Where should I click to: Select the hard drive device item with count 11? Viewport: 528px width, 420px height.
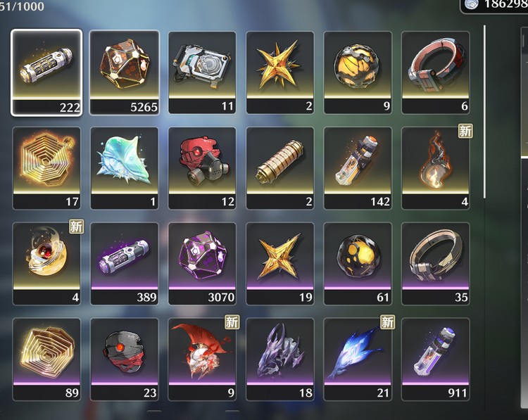tap(202, 72)
